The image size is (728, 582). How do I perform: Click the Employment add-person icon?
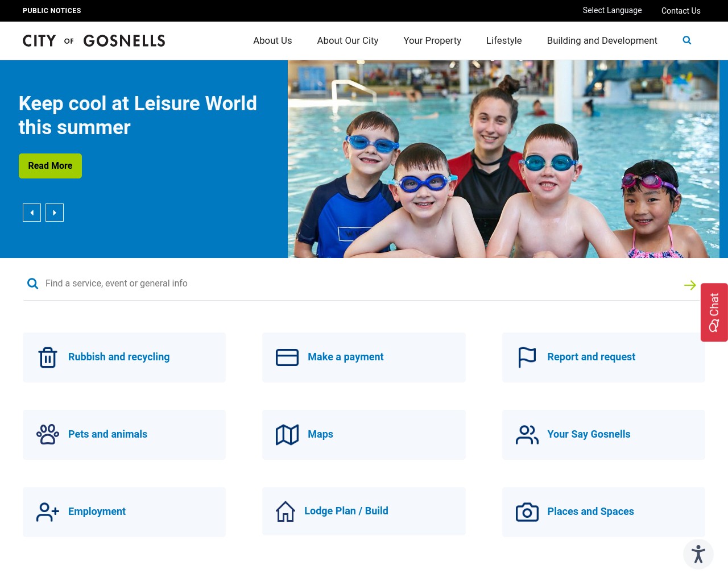(x=48, y=512)
